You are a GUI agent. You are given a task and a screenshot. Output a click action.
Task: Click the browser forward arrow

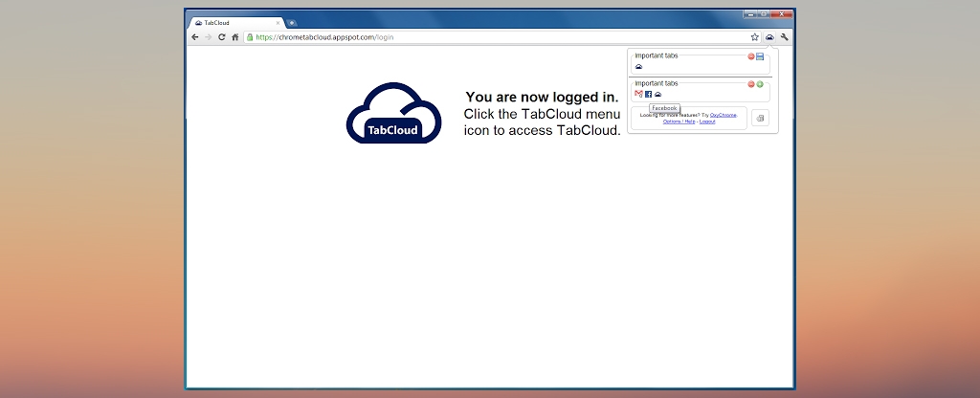coord(208,37)
